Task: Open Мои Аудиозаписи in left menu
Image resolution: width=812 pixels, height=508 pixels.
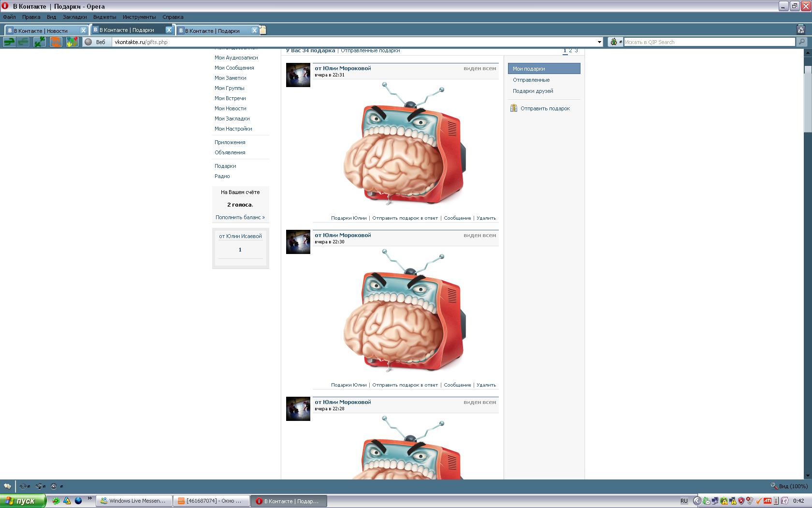Action: (x=236, y=58)
